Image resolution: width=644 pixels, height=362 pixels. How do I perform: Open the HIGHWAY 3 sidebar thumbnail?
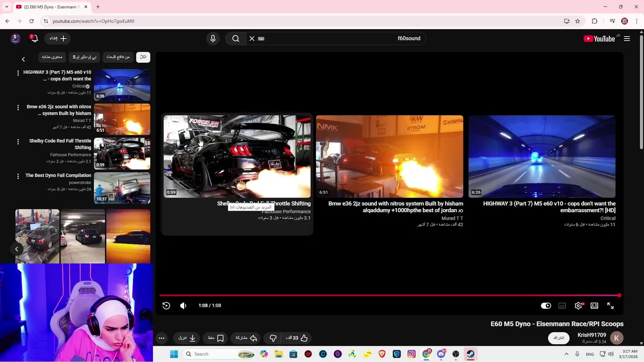pos(122,84)
